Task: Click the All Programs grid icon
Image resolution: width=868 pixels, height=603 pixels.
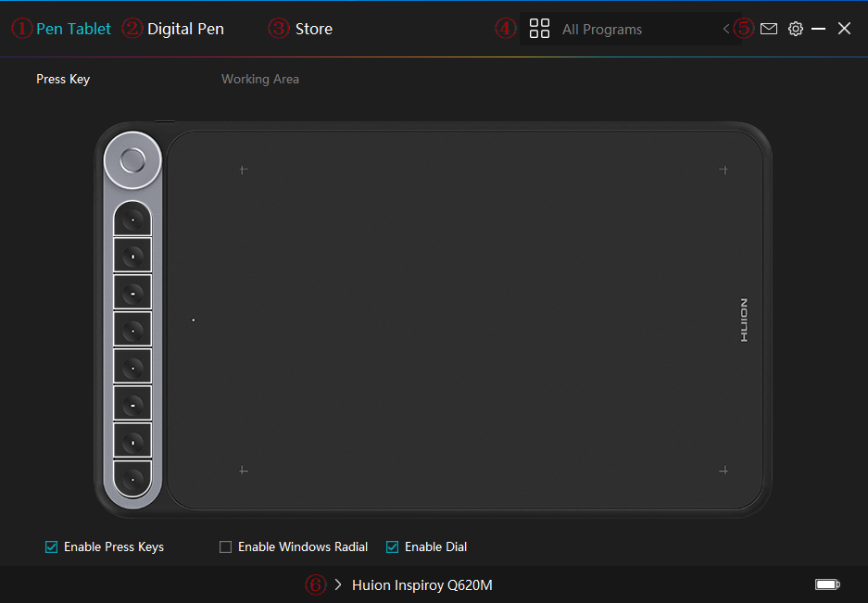Action: click(539, 29)
